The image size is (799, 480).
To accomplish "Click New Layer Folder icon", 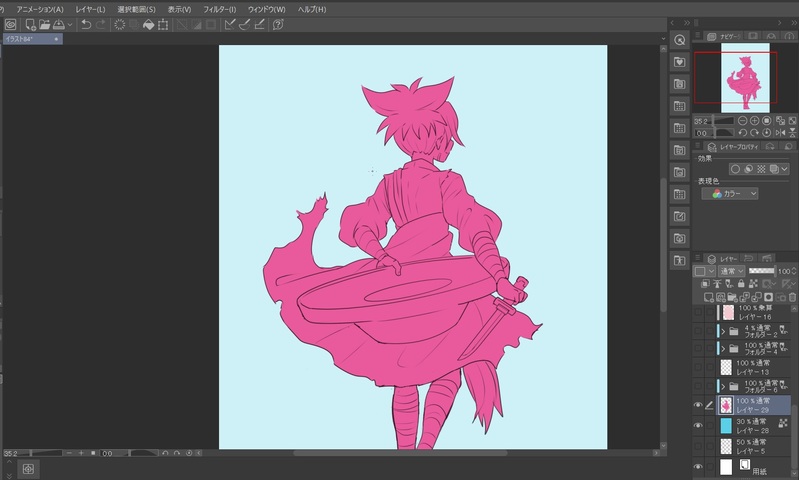I will (732, 297).
